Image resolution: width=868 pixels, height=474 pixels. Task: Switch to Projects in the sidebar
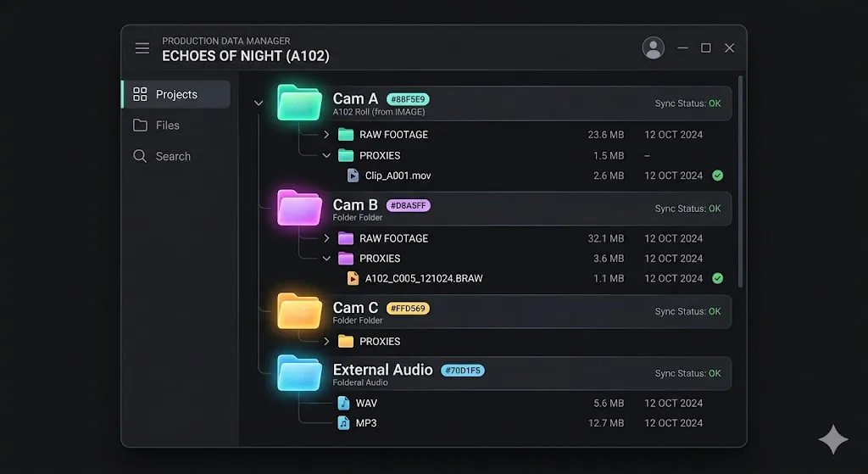pyautogui.click(x=176, y=94)
